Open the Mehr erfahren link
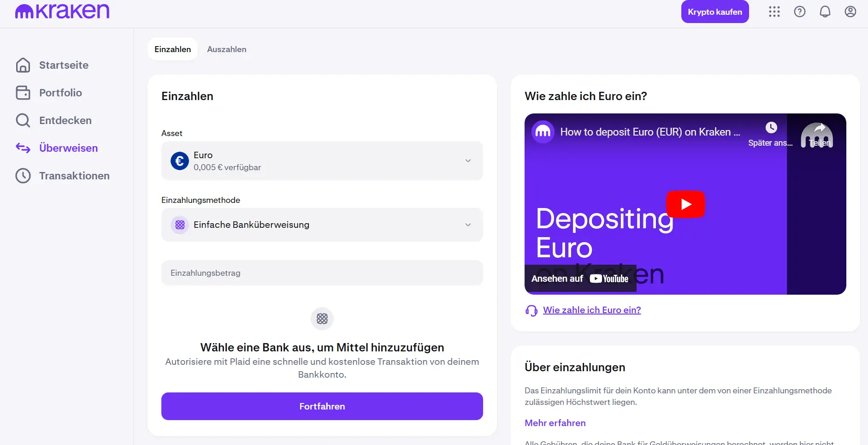 tap(555, 423)
